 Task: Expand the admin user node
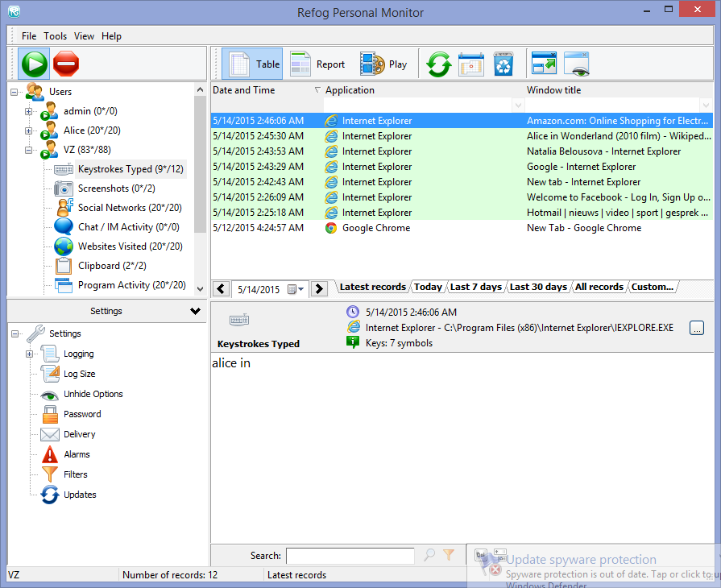pyautogui.click(x=28, y=111)
